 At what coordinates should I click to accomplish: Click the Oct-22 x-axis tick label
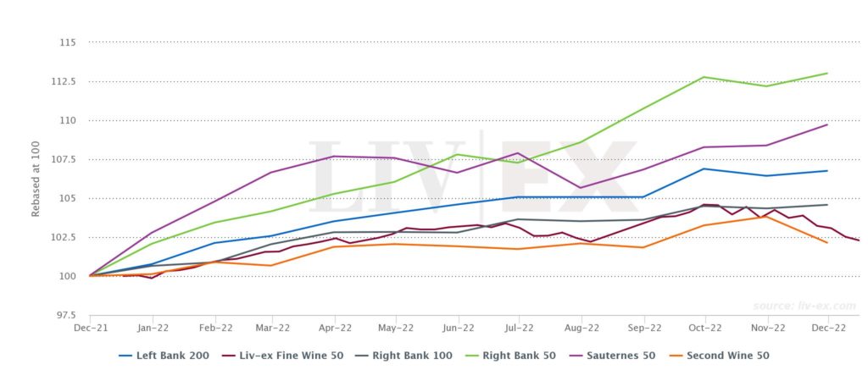[704, 328]
